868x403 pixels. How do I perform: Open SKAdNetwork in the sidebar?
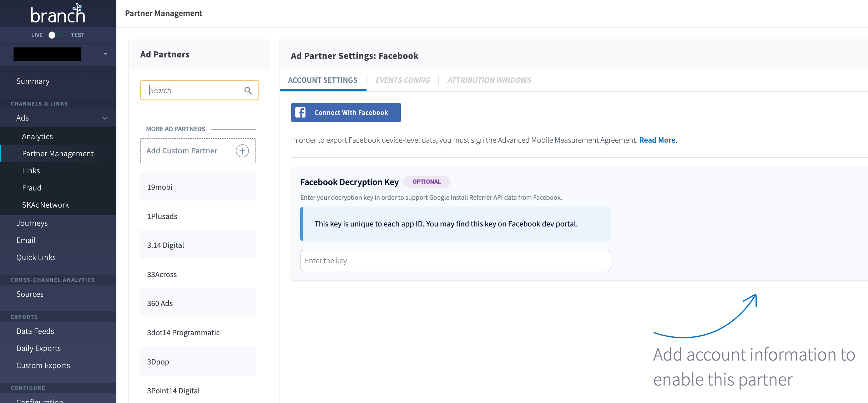(x=45, y=205)
